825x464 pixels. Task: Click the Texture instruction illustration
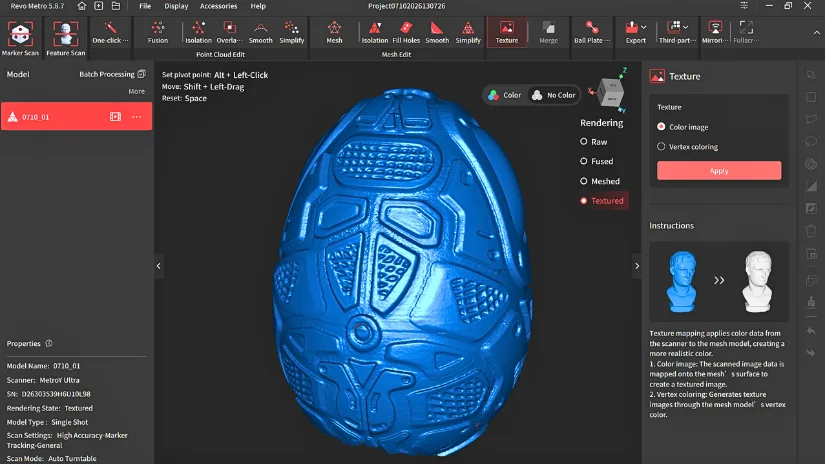719,281
